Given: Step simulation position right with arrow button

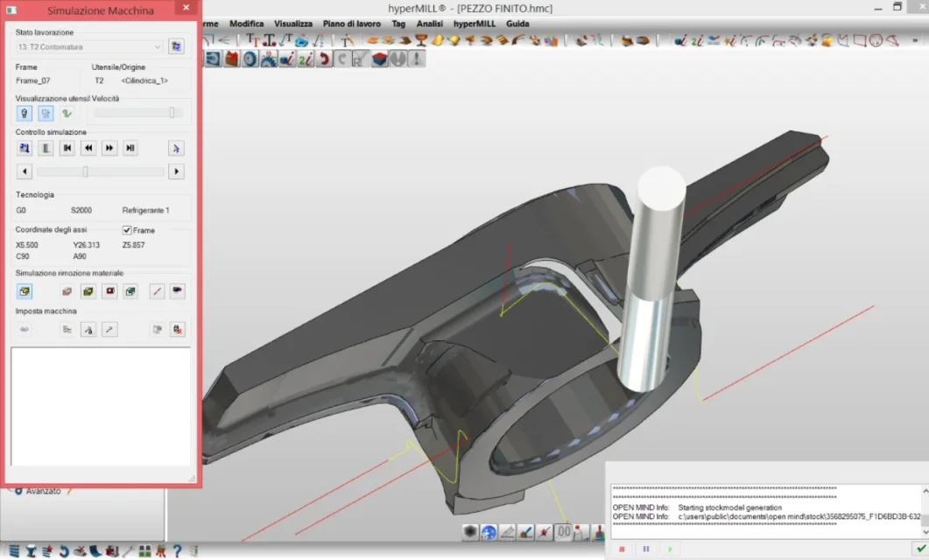Looking at the screenshot, I should point(176,171).
